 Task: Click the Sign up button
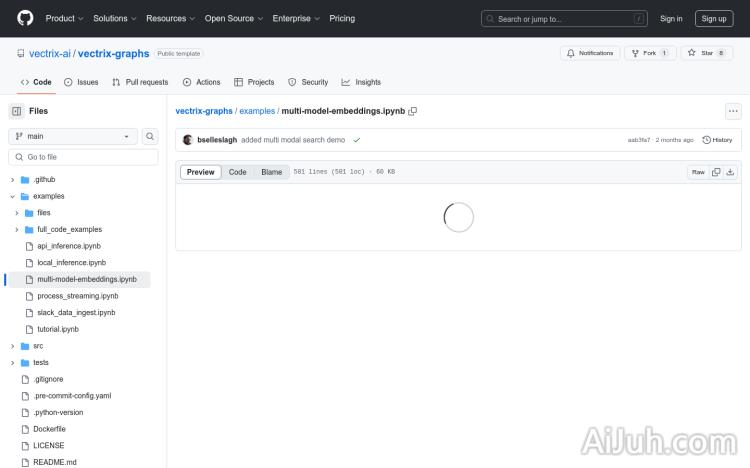pyautogui.click(x=714, y=18)
